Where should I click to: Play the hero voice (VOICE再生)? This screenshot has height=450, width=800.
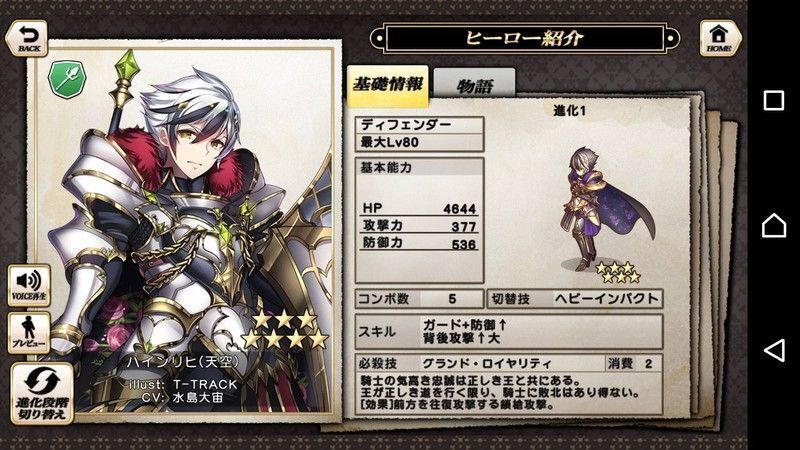29,286
